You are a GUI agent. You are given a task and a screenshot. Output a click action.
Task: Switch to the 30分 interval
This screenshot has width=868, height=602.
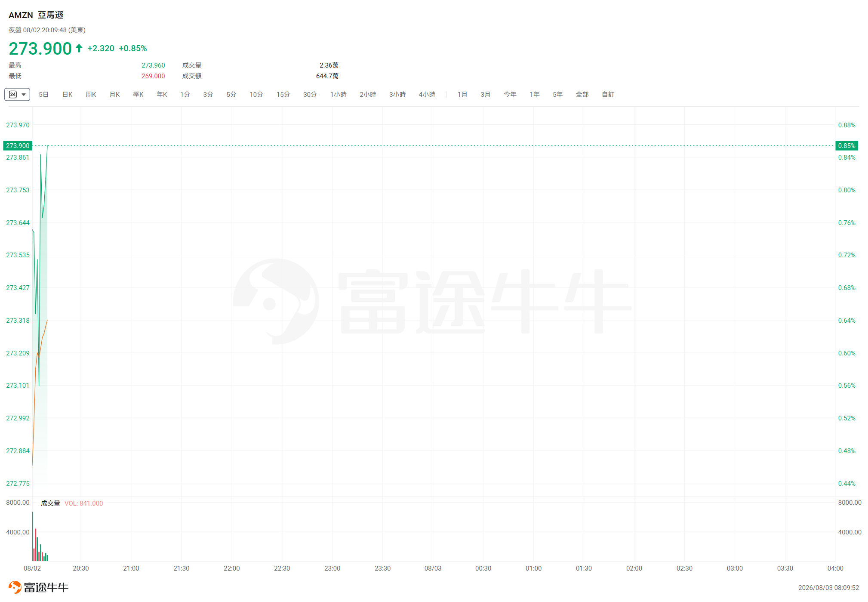point(310,94)
